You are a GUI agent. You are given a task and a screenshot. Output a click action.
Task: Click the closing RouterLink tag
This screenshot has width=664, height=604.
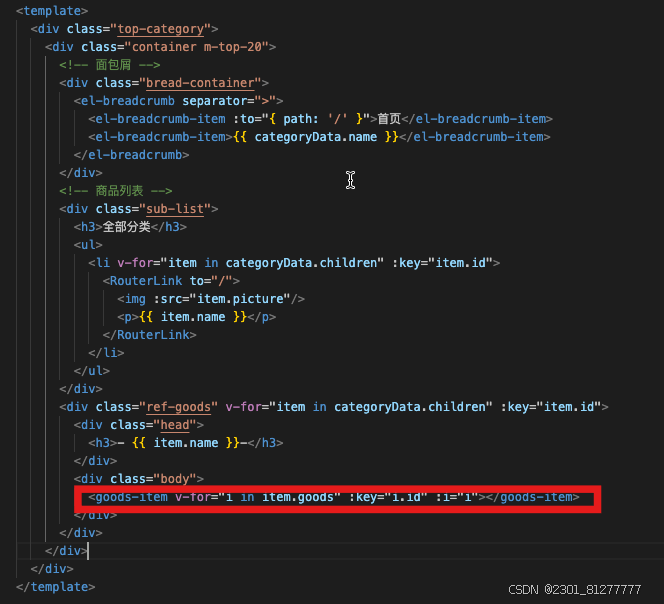149,335
